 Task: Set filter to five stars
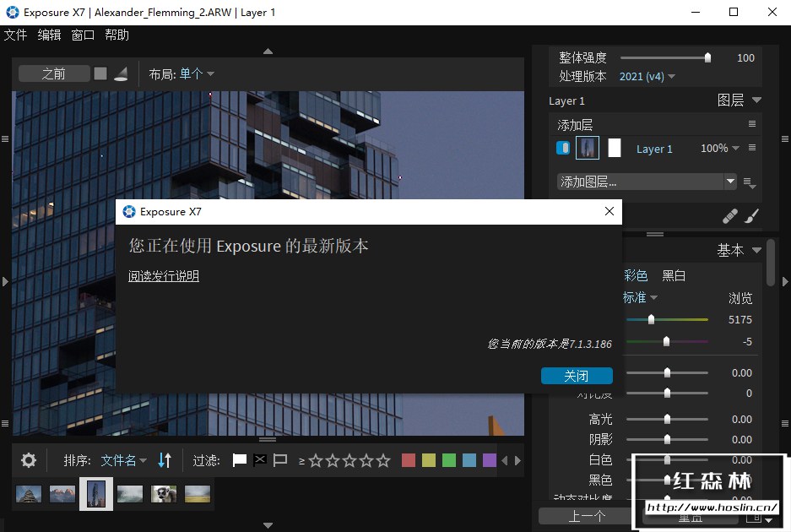383,460
